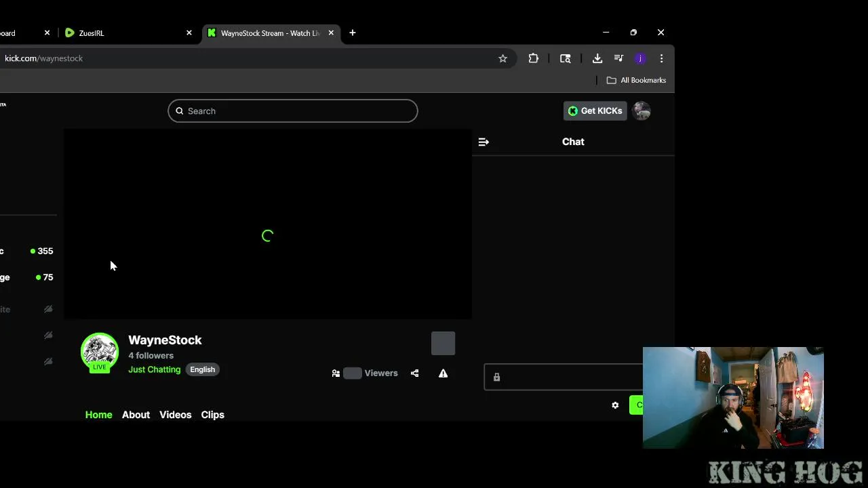Open the Chrome profile avatar
Image resolution: width=868 pixels, height=488 pixels.
640,58
